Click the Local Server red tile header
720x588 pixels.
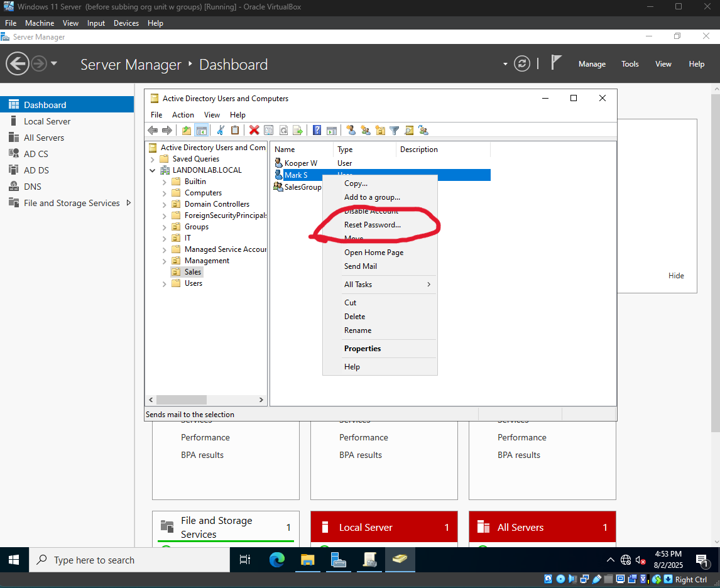point(384,527)
